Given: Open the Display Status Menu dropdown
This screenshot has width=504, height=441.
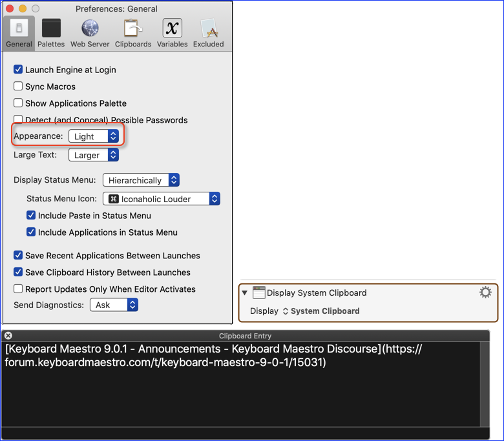Looking at the screenshot, I should pos(141,180).
